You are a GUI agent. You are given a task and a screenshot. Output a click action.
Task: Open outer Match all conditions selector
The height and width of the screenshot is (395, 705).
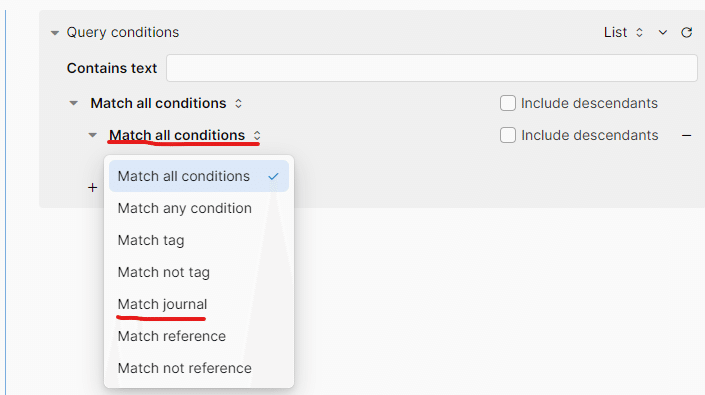pyautogui.click(x=166, y=103)
